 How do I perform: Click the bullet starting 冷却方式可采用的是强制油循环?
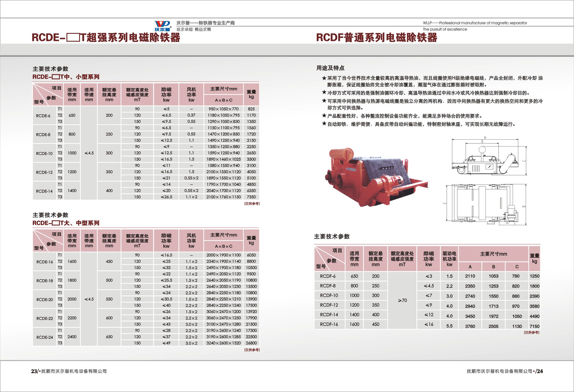tap(426, 93)
